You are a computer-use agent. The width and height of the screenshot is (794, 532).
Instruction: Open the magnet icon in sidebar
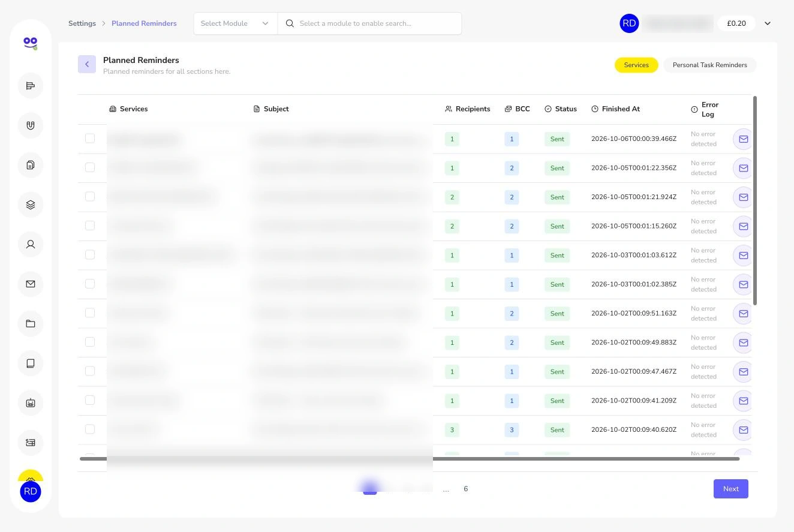pyautogui.click(x=31, y=125)
